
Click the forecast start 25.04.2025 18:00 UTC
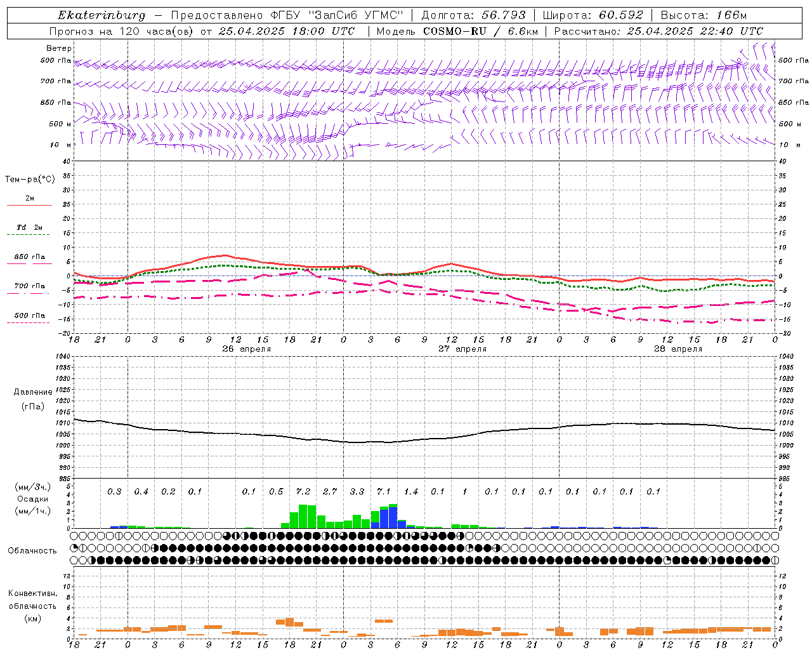[x=287, y=31]
